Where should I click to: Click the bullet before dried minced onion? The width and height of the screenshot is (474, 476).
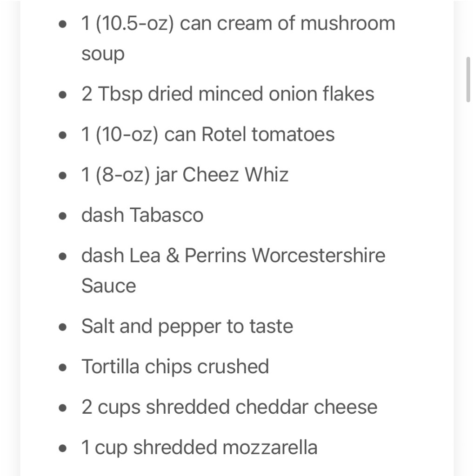(63, 95)
